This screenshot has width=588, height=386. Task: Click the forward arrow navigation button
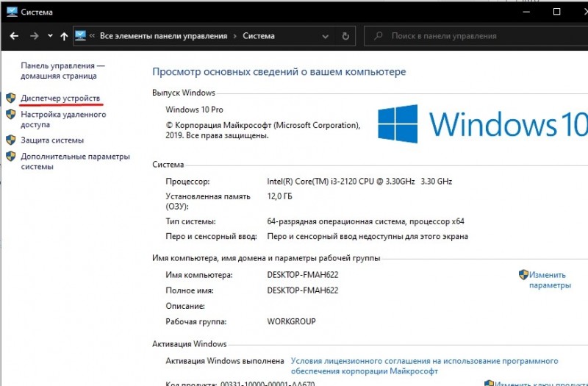tap(34, 36)
